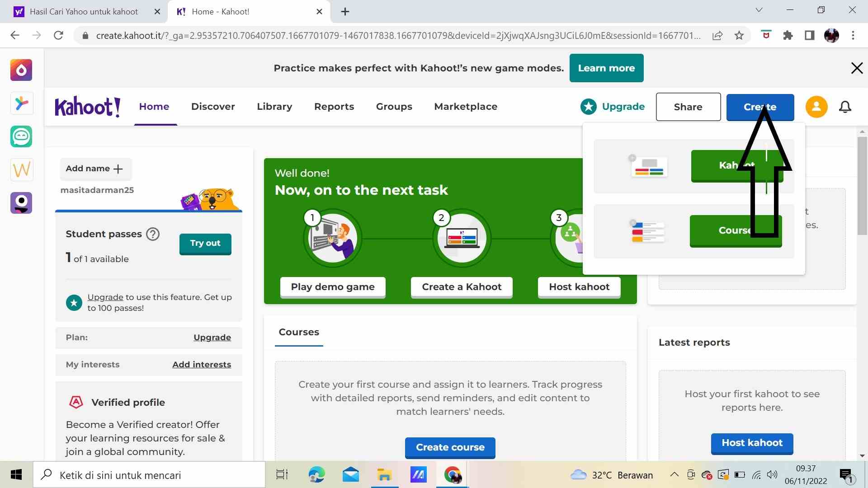Open the Windows Start menu

click(16, 475)
